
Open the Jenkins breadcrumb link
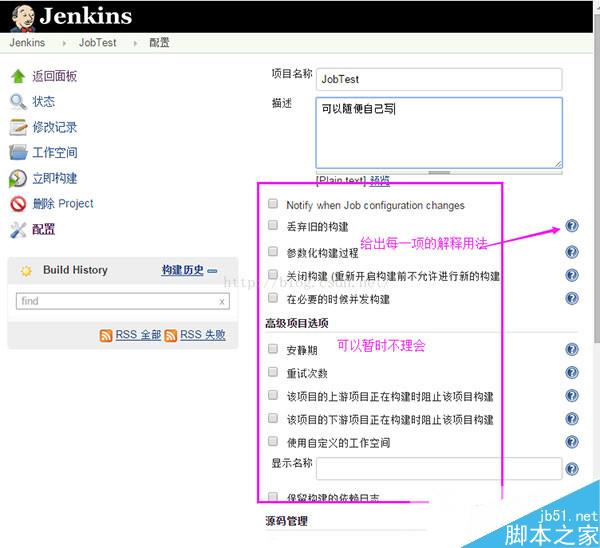(x=27, y=42)
